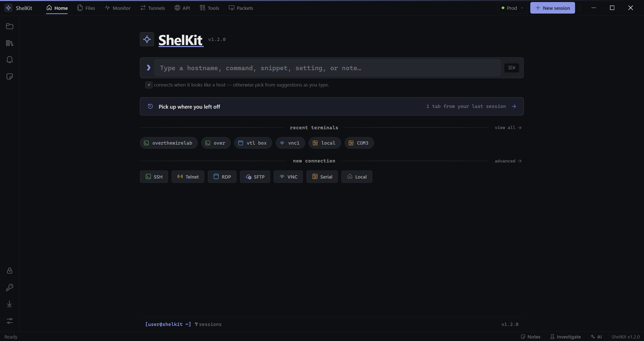Start a new RDP connection
Screen dimensions: 644x341
click(222, 177)
